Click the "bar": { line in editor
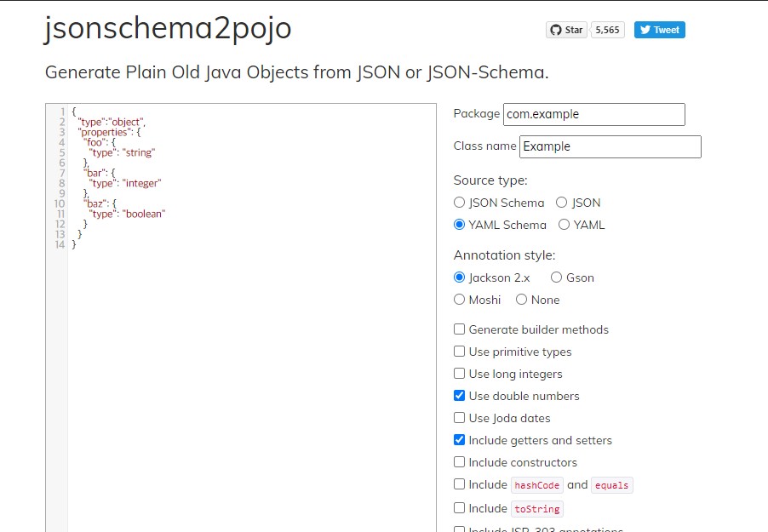 pyautogui.click(x=100, y=173)
